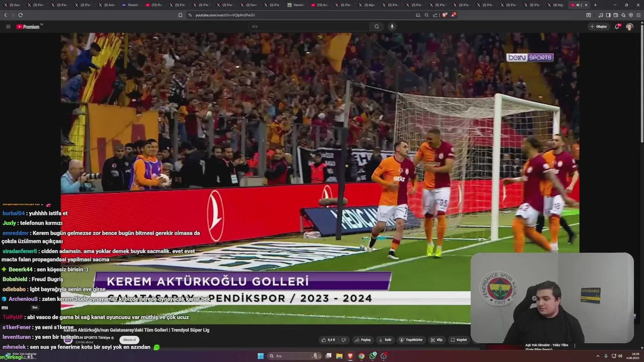Screen dimensions: 644x362
Task: Go to YouTube Premium home logo
Action: (x=28, y=27)
